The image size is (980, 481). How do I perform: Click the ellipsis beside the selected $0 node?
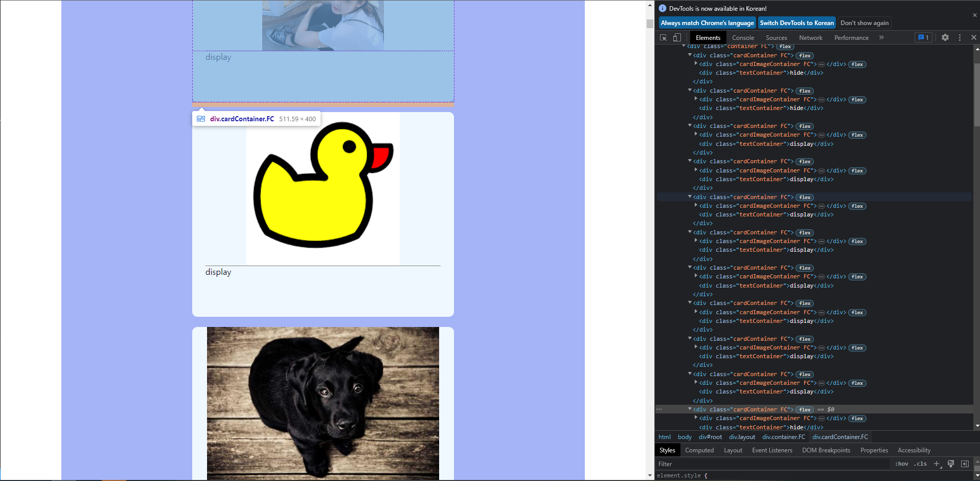[x=659, y=409]
